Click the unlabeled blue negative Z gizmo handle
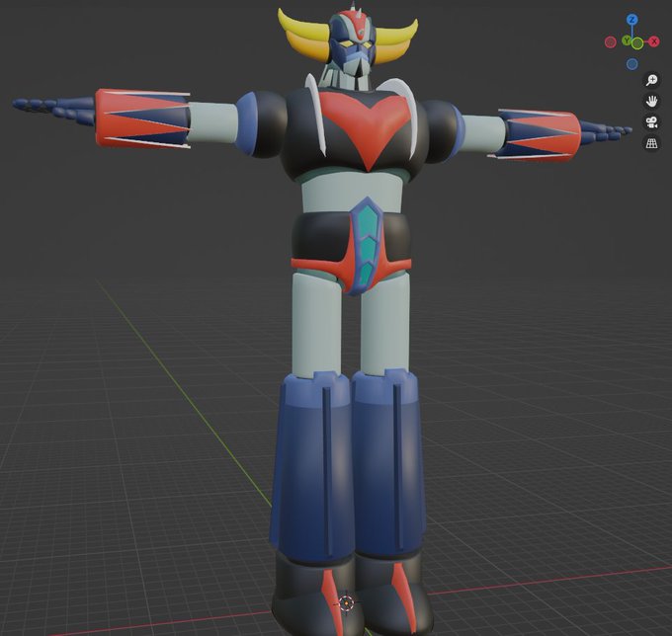 tap(632, 64)
